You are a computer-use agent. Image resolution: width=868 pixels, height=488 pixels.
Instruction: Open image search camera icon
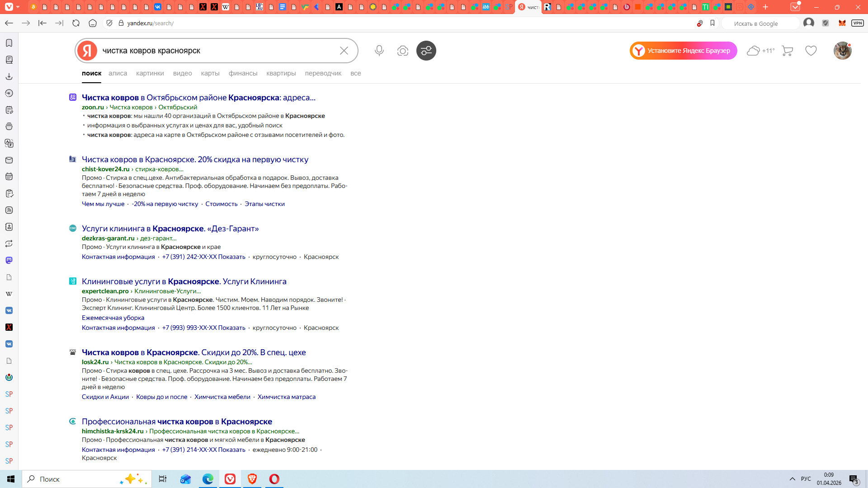pyautogui.click(x=402, y=51)
